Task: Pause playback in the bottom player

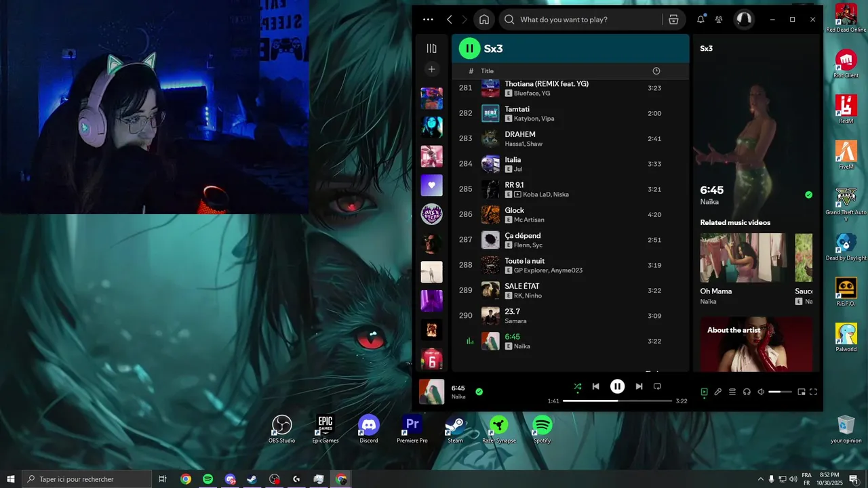Action: (x=617, y=386)
